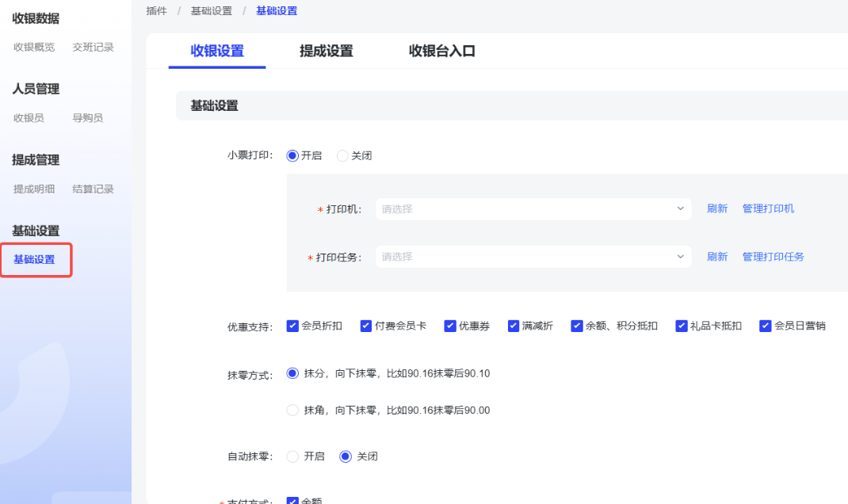Viewport: 848px width, 504px height.
Task: Select 开启 for 小票打印
Action: [x=292, y=156]
